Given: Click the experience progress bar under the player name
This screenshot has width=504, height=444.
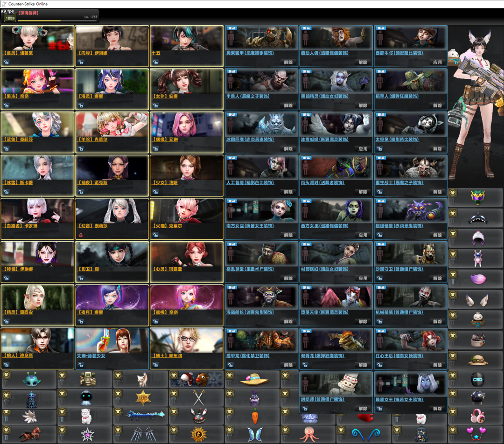Looking at the screenshot, I should pos(58,21).
